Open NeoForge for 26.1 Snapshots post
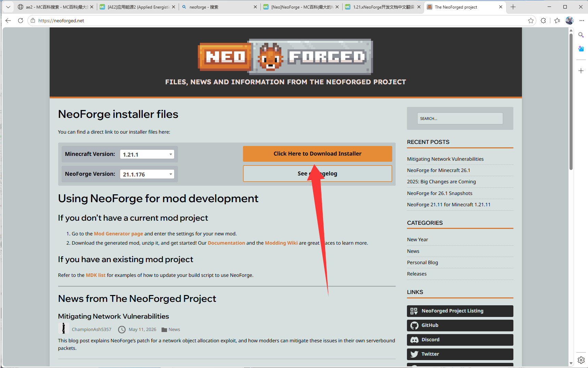This screenshot has height=368, width=588. (x=439, y=193)
